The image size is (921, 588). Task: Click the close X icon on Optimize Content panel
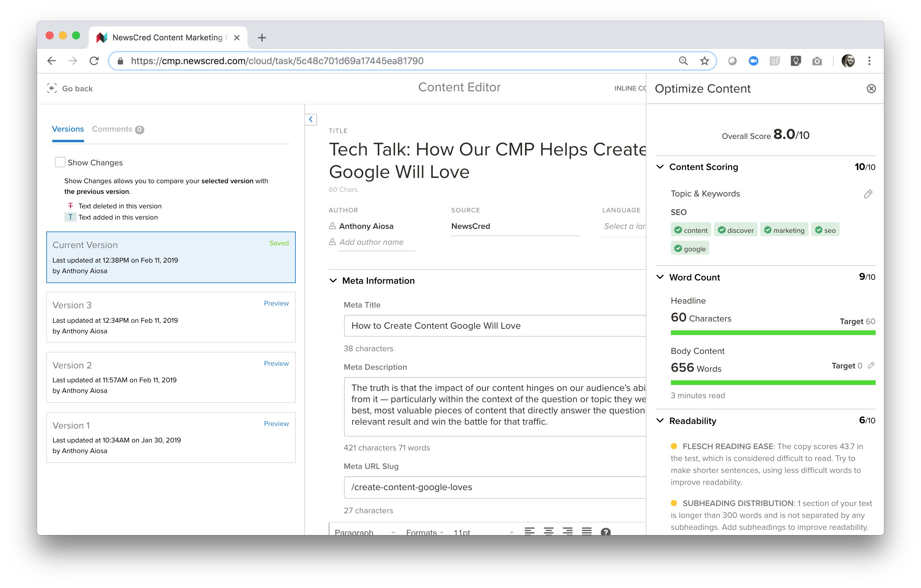(x=871, y=89)
